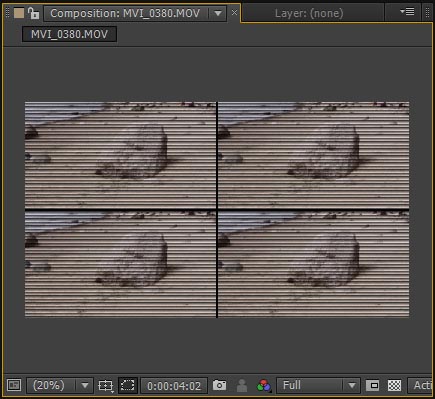Click the composition label color swatch

(x=19, y=13)
